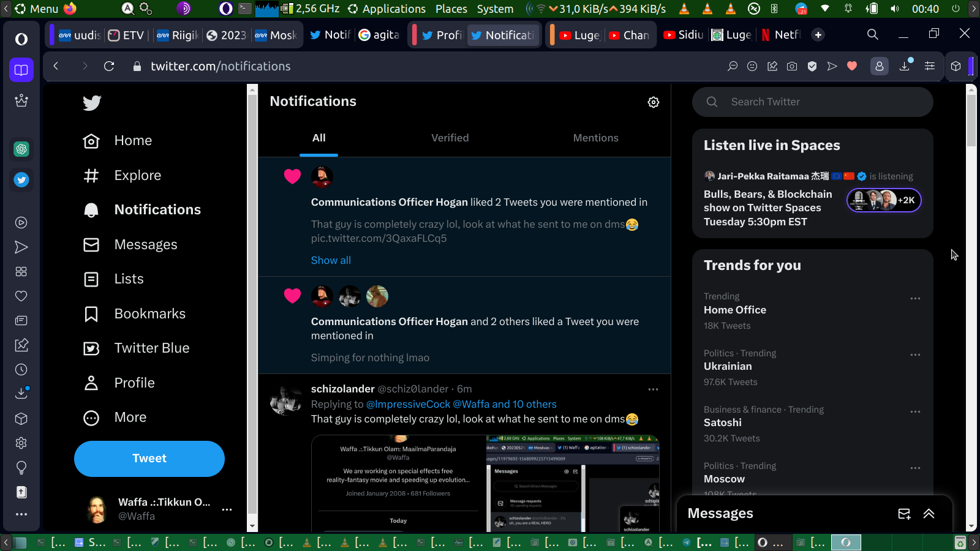Open the @ImpressiveCock mention link
The width and height of the screenshot is (980, 551).
pyautogui.click(x=408, y=404)
